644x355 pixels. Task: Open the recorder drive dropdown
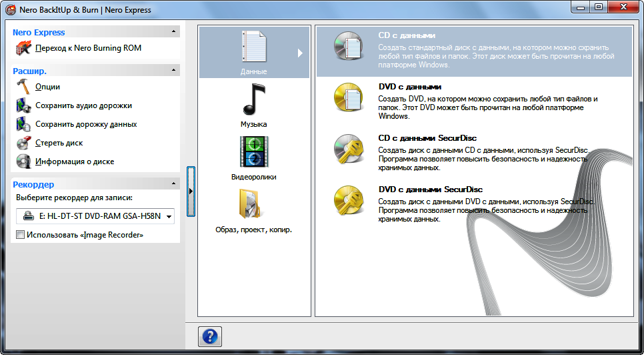click(169, 216)
